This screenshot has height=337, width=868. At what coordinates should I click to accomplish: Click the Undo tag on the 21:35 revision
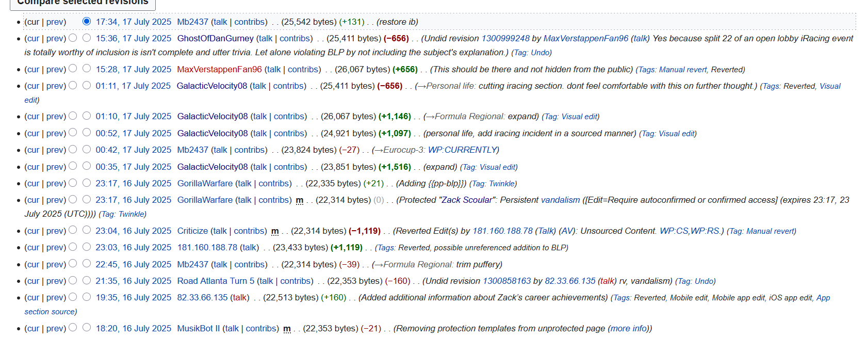tap(704, 281)
